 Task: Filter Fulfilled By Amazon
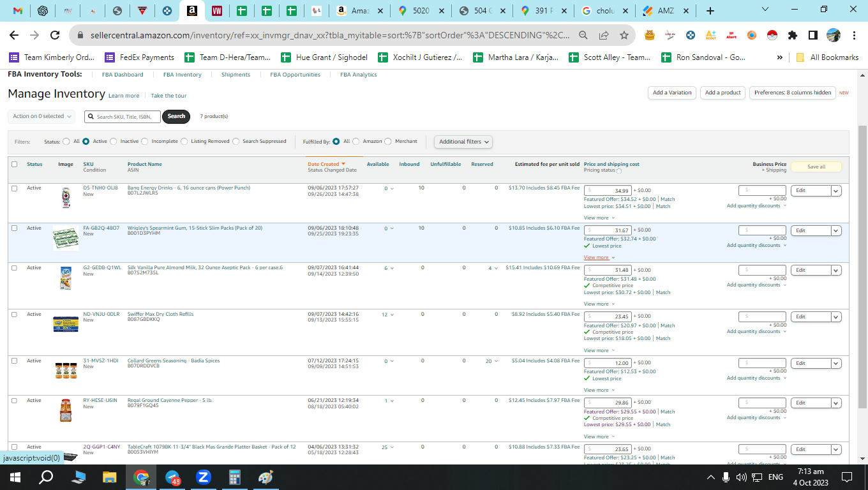tap(356, 142)
